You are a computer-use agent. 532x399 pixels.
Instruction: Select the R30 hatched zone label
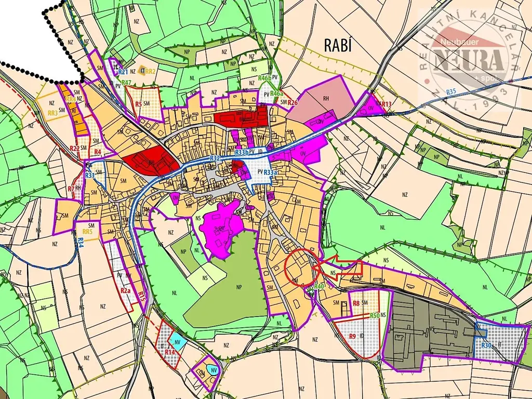486,345
